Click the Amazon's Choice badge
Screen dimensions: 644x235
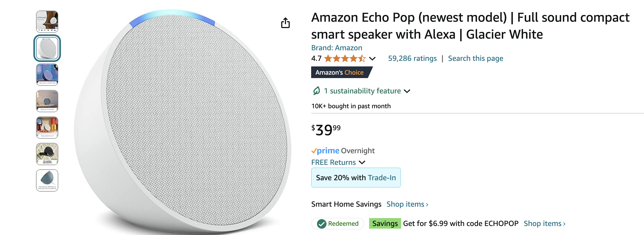coord(340,73)
